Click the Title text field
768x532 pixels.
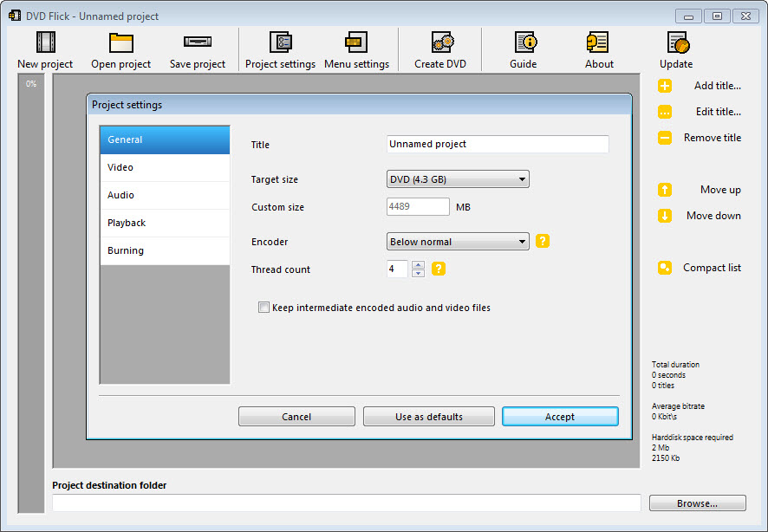(498, 144)
